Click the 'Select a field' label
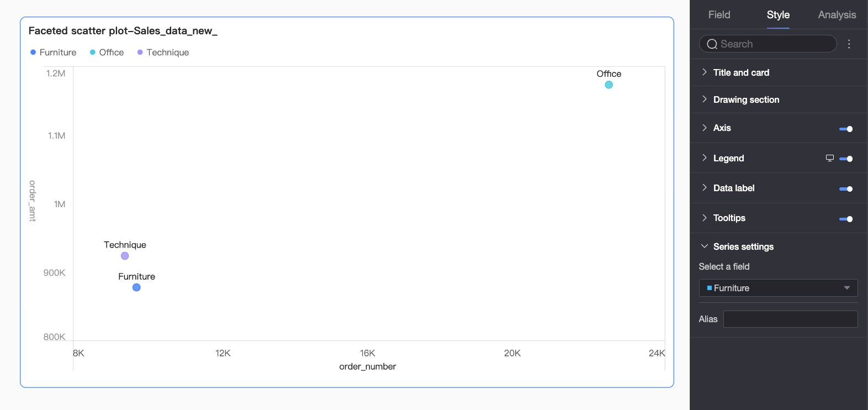The width and height of the screenshot is (868, 410). [724, 266]
